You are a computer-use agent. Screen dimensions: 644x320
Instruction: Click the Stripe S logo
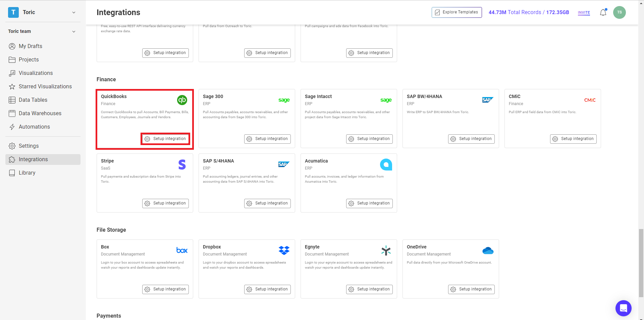click(x=182, y=165)
